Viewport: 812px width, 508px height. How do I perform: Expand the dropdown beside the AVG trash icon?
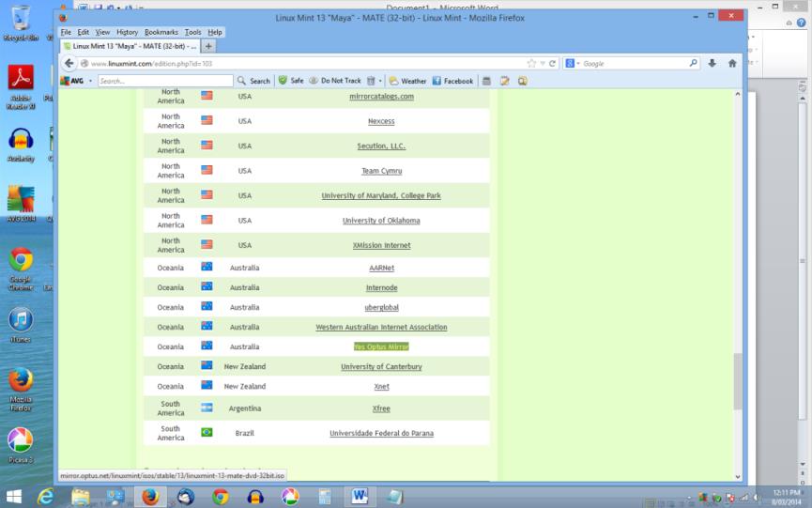tap(380, 81)
